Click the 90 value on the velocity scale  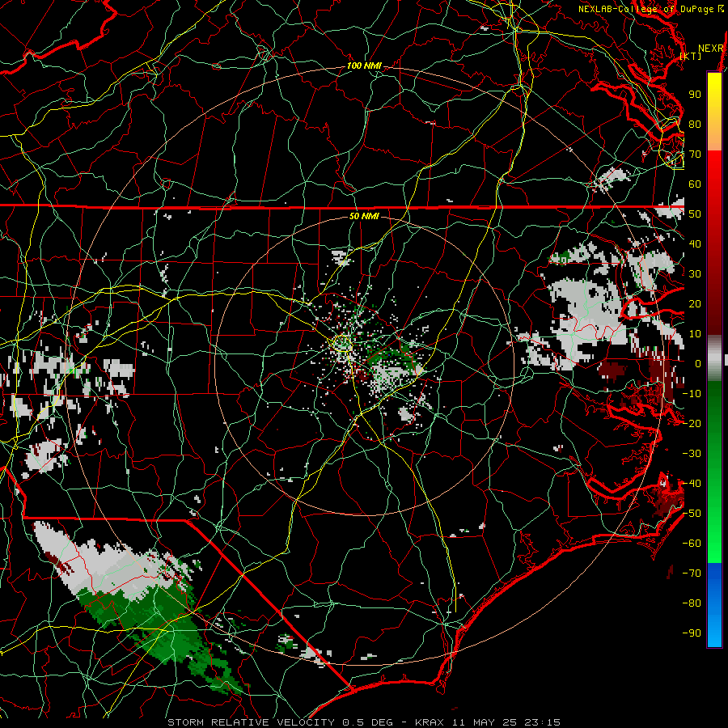(x=695, y=95)
